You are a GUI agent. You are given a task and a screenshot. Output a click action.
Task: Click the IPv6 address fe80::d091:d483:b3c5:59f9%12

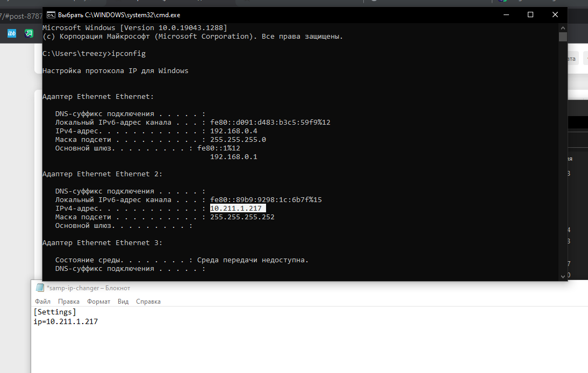[270, 122]
